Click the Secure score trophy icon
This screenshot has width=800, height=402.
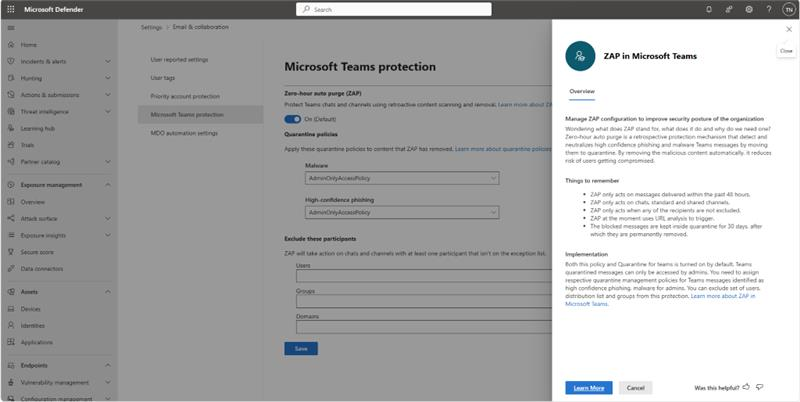coord(11,252)
